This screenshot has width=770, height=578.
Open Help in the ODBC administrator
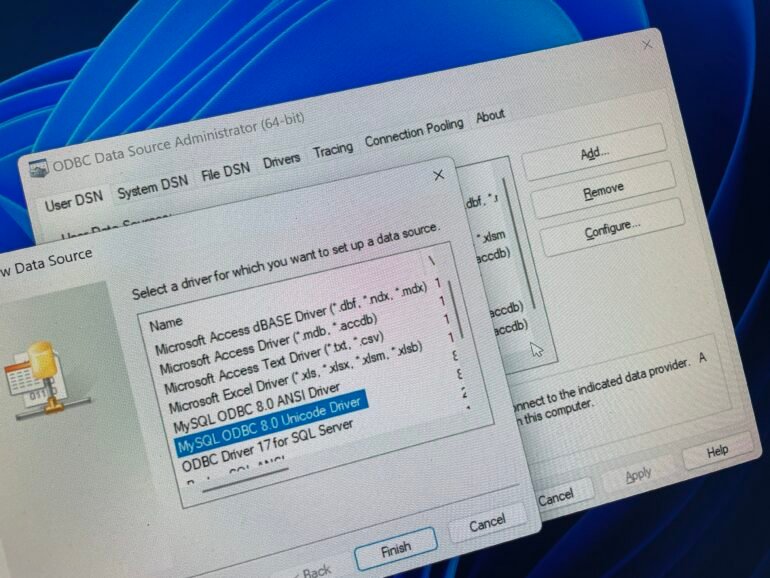click(x=716, y=451)
